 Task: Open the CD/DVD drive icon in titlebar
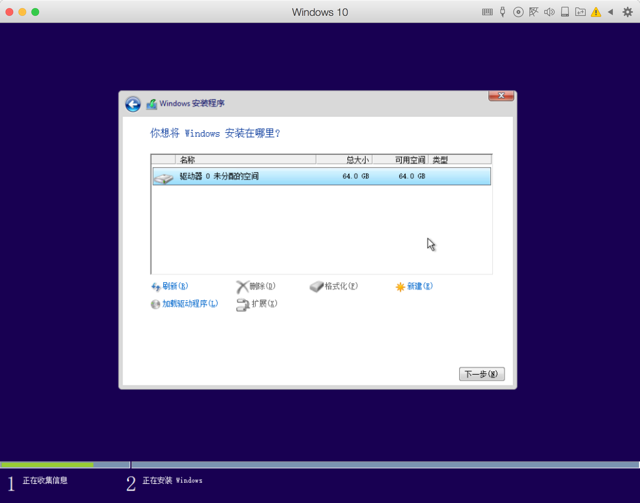518,12
